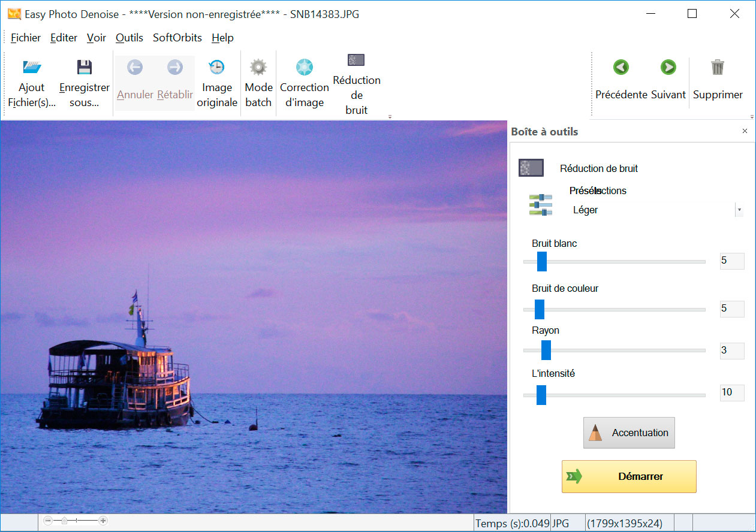Expand the navigation toolbar overflow arrow
This screenshot has height=532, width=756.
point(752,117)
